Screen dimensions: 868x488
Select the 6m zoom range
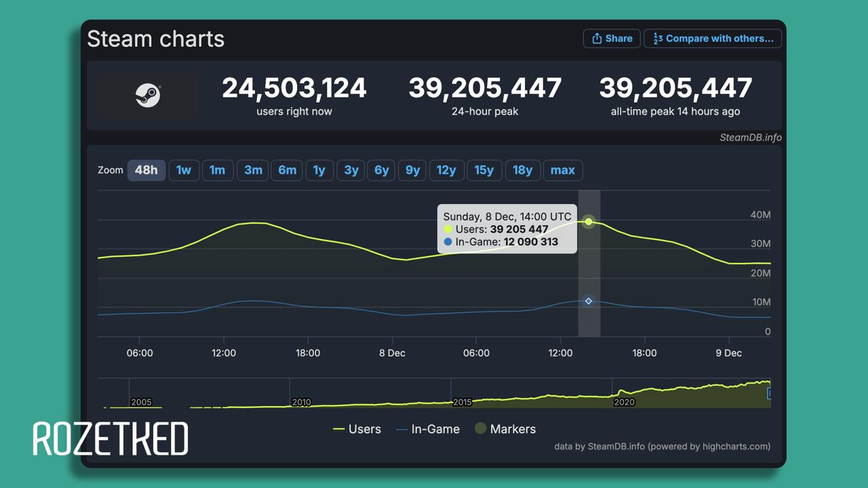[x=288, y=170]
